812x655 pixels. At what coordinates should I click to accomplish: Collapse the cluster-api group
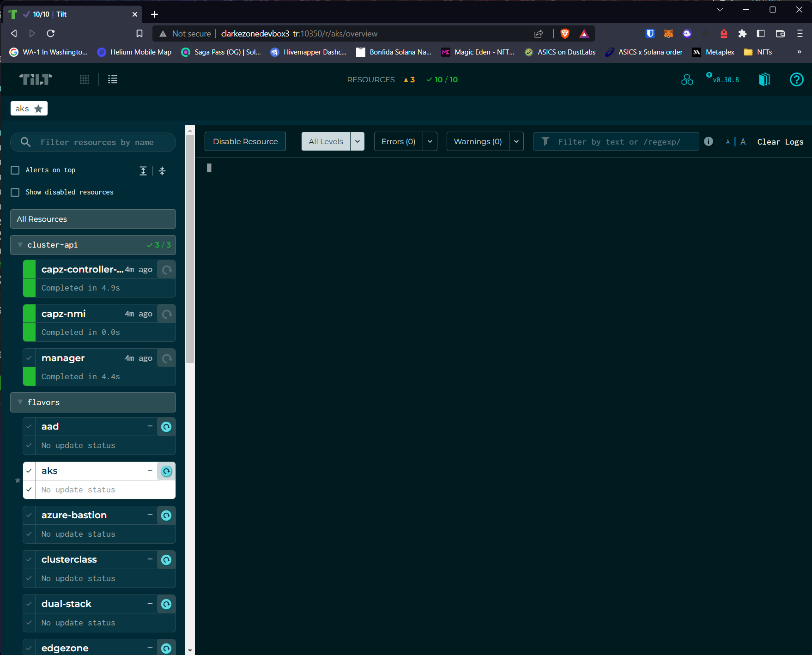click(20, 245)
